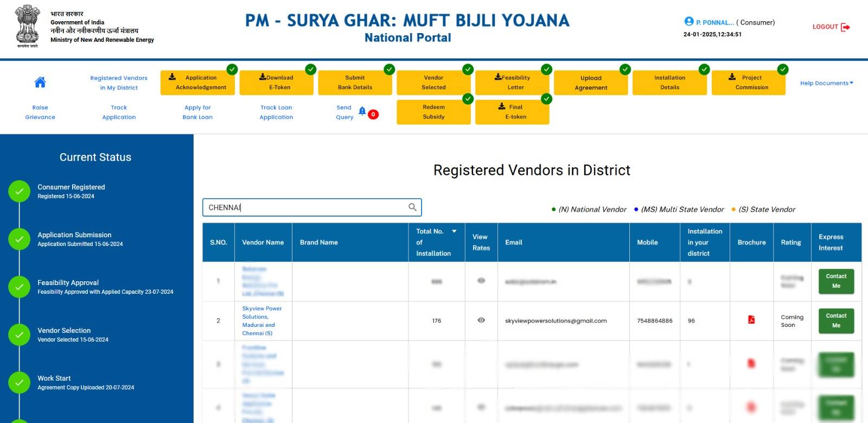
Task: Open the Submit Bank Details step
Action: tap(355, 83)
